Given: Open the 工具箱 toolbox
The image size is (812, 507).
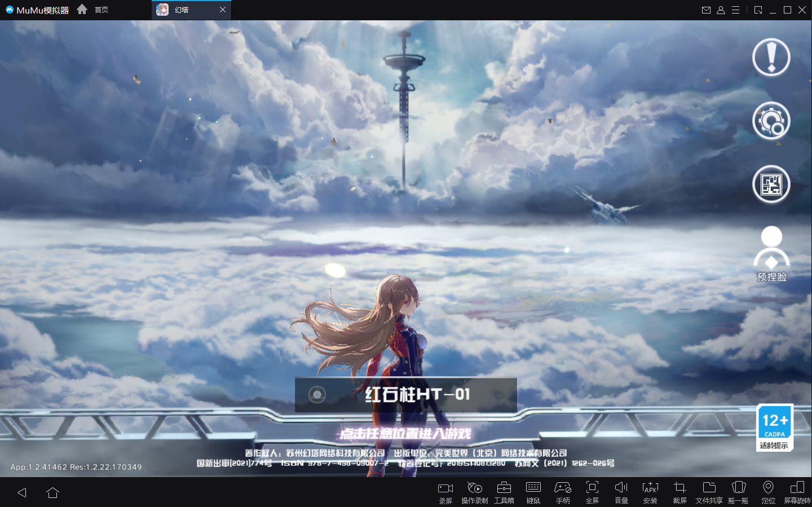Looking at the screenshot, I should 504,492.
